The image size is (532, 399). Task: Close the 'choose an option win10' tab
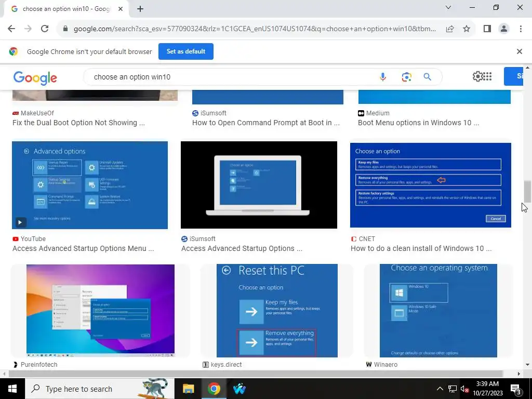coord(121,9)
